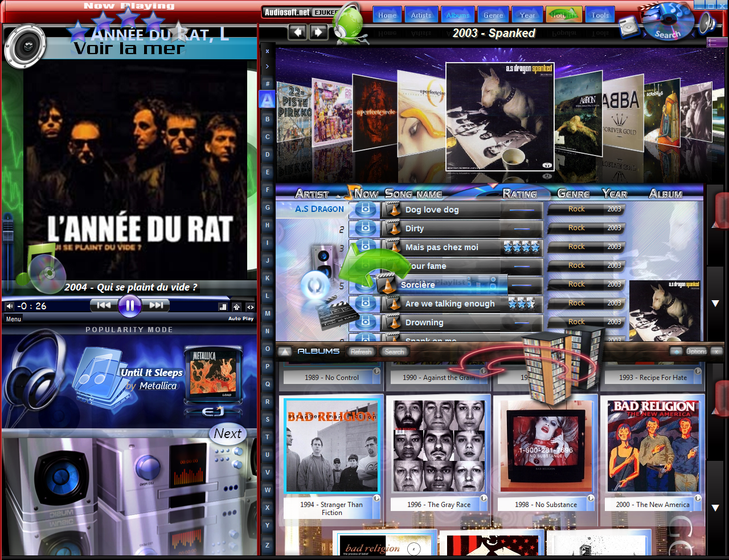Set rating stars for Mais pas chez moi

(x=521, y=247)
